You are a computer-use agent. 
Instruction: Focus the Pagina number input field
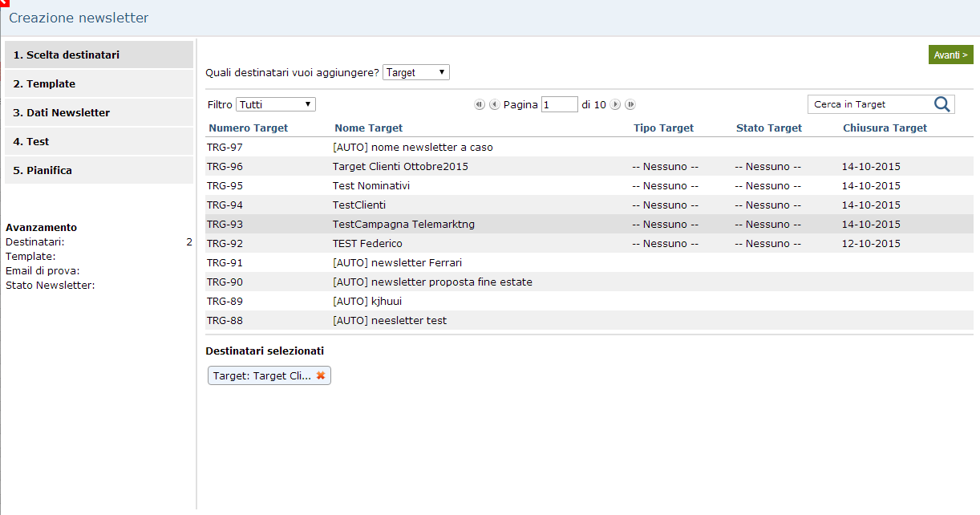pos(560,104)
